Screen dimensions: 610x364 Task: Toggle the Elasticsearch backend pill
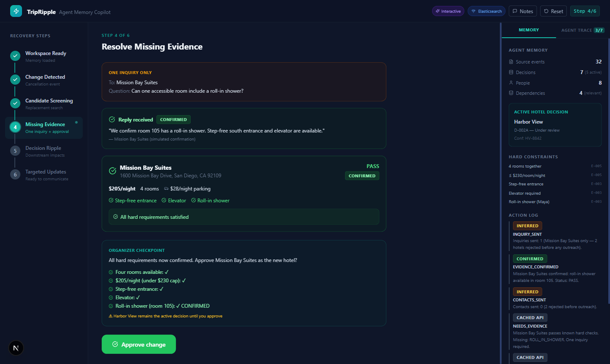486,11
